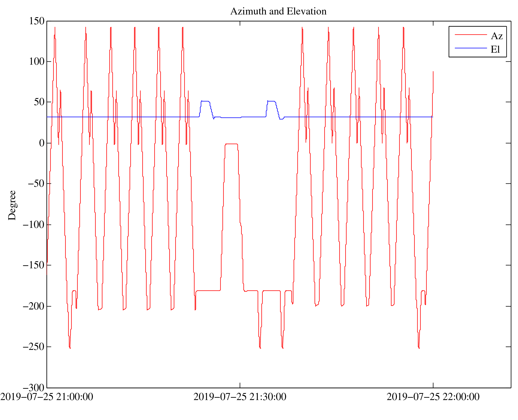Click the 100 y-axis tick label
This screenshot has width=518, height=420.
point(37,62)
